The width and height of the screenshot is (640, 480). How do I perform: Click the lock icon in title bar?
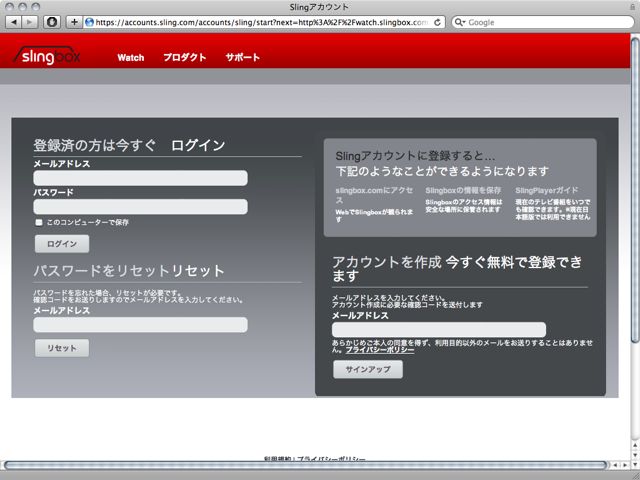(632, 7)
